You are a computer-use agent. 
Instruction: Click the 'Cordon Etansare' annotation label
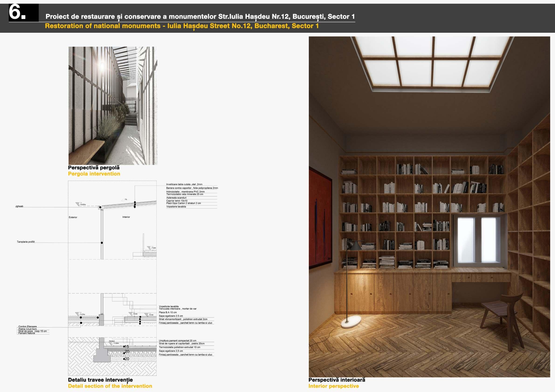tap(28, 326)
